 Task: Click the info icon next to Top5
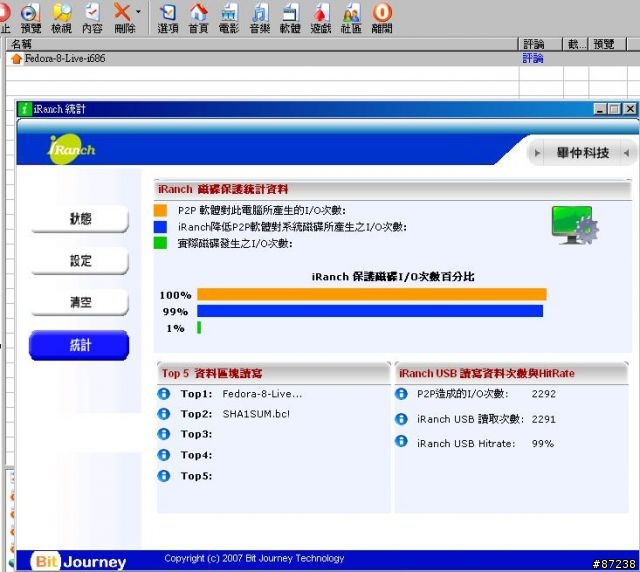coord(164,476)
